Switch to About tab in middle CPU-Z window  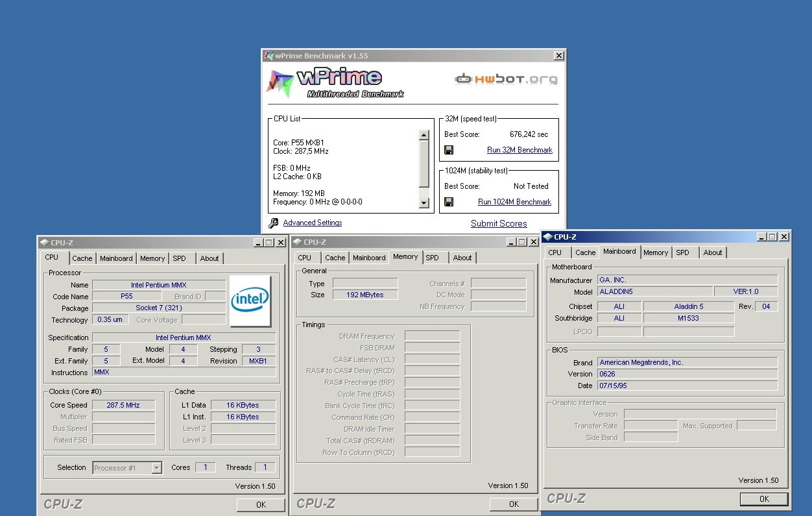462,258
